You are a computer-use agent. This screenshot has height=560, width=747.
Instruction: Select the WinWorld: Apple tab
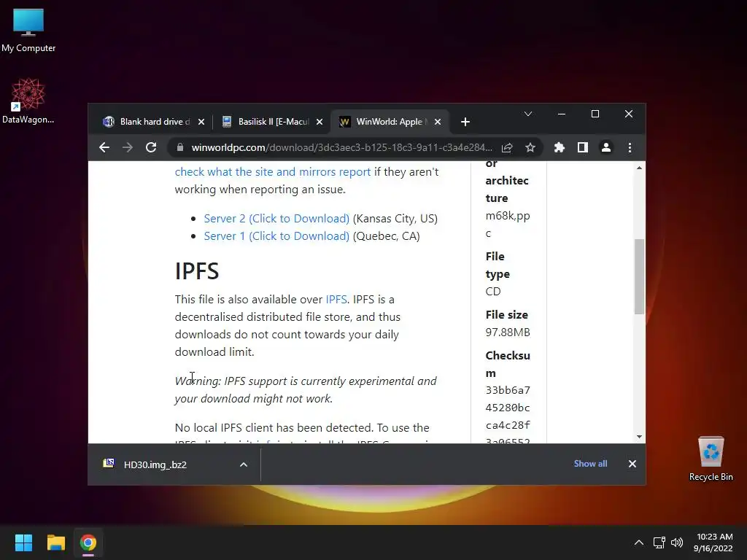pyautogui.click(x=390, y=122)
